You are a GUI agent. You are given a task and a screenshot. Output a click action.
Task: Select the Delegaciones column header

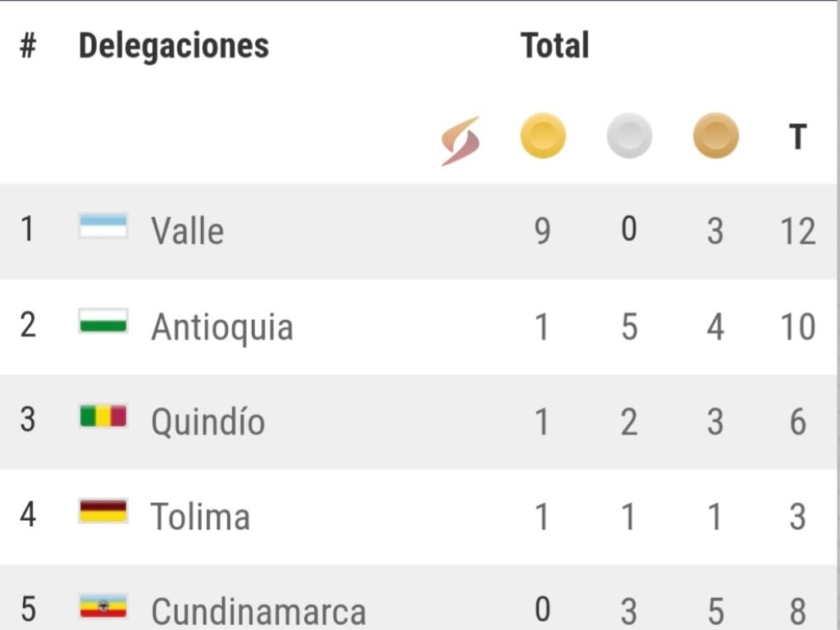174,46
